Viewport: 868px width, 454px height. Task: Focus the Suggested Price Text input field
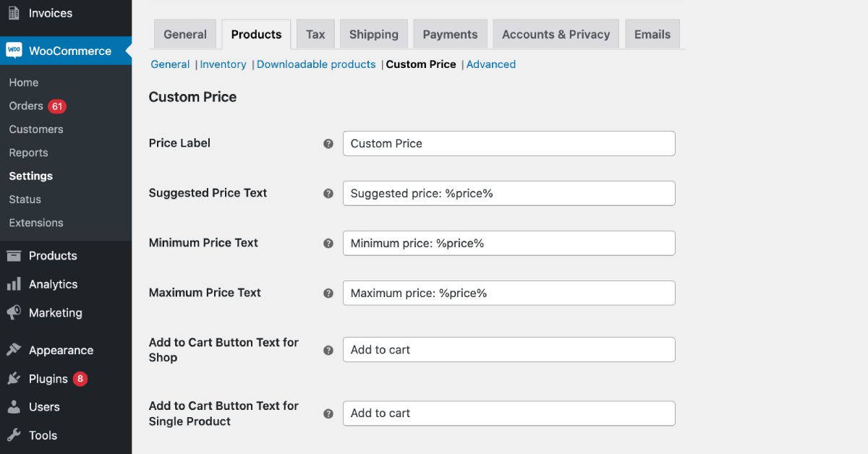(x=509, y=193)
